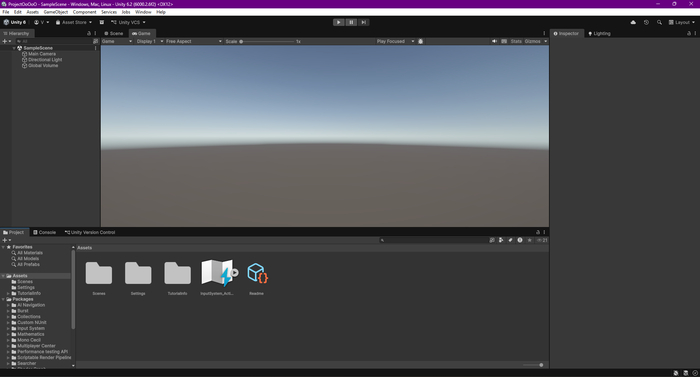Click the Step frame button

[x=363, y=22]
